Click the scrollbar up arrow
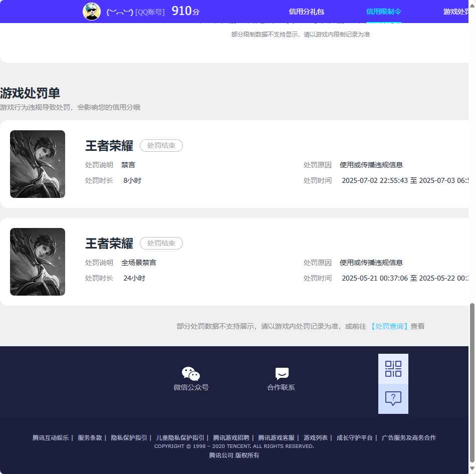Screen dimensions: 476x474 (472, 6)
